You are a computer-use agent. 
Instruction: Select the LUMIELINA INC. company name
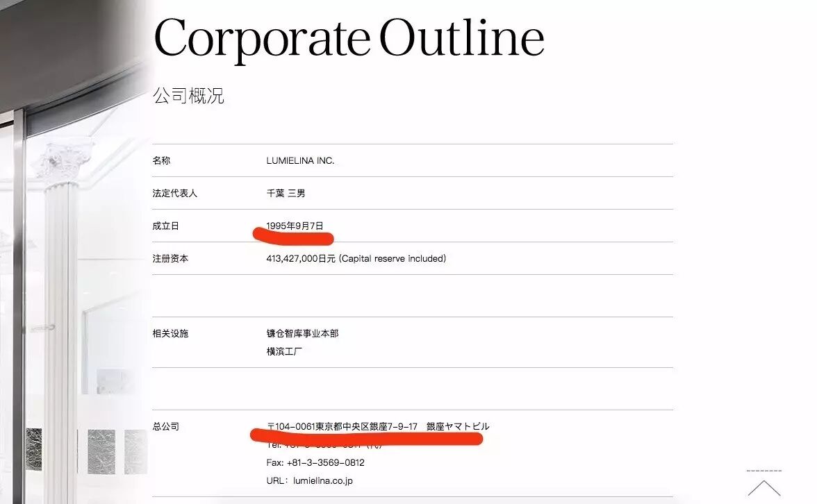[300, 160]
